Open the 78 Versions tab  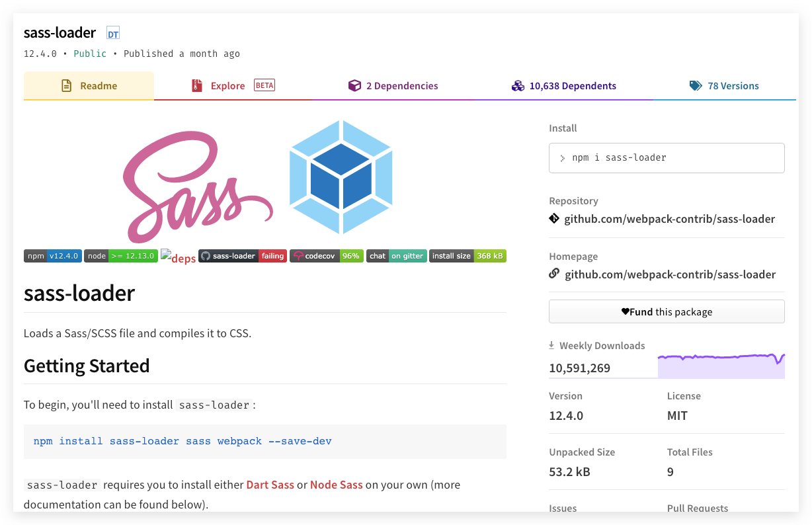[724, 86]
